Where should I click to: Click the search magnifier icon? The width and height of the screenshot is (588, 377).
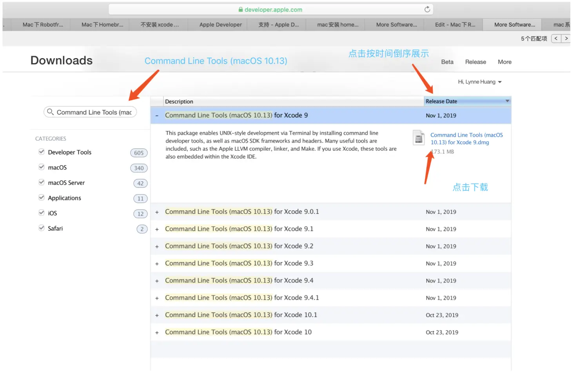[50, 112]
